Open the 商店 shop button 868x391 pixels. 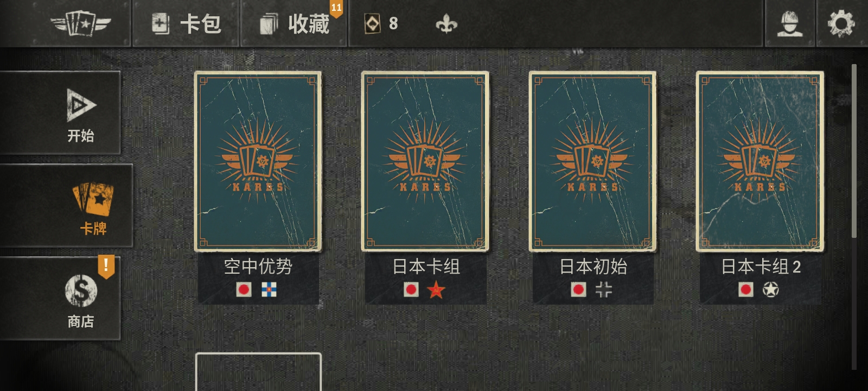point(60,299)
